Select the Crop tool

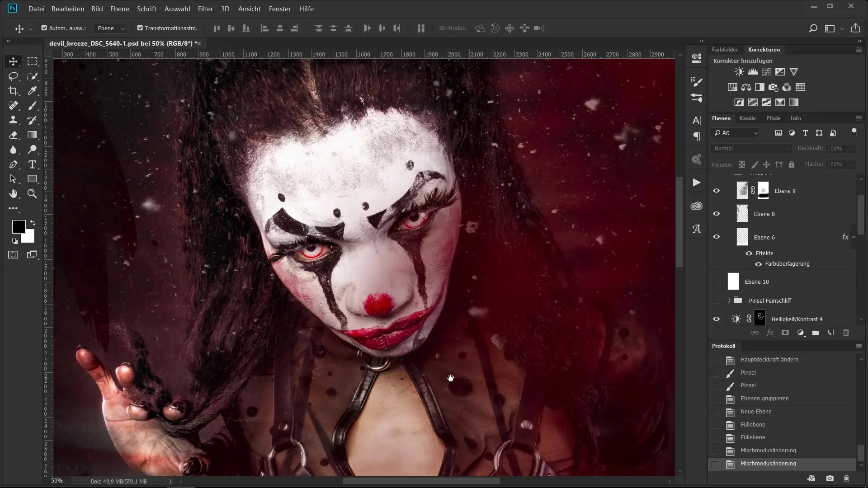coord(13,91)
